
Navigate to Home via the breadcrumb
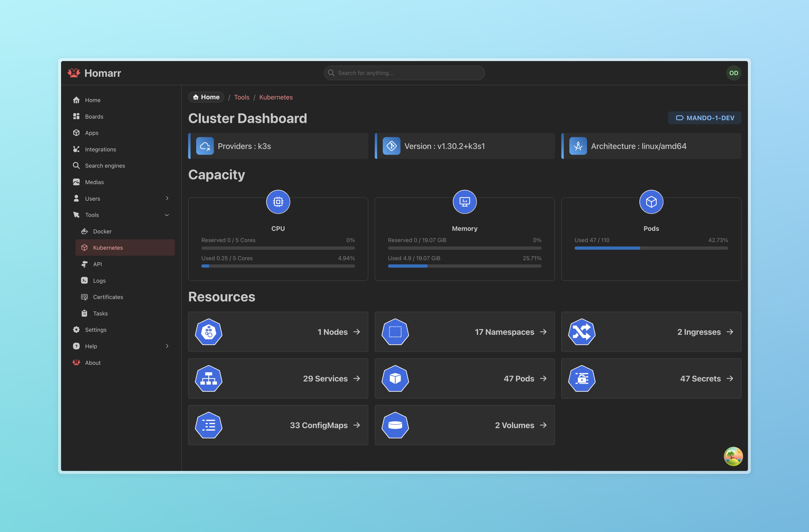206,97
